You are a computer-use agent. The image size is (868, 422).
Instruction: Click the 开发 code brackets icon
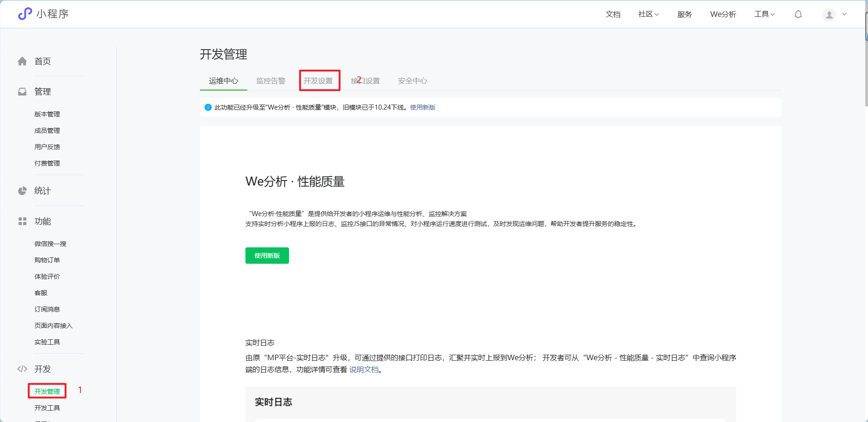[22, 369]
